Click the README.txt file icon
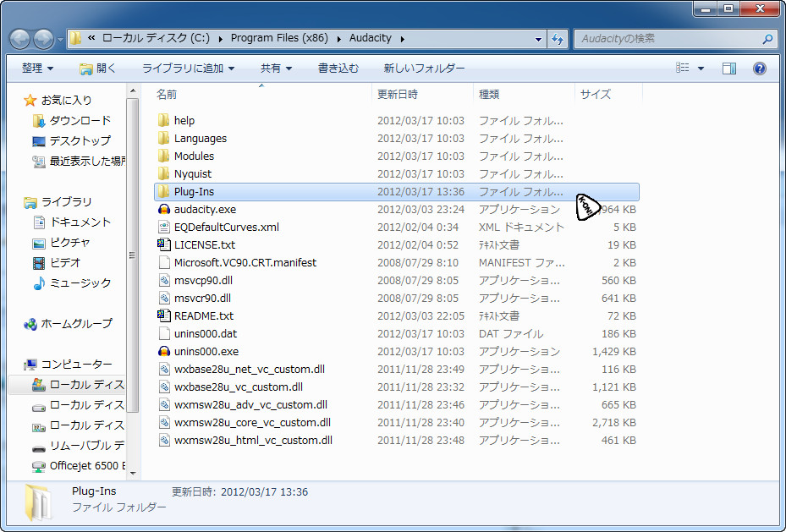Image resolution: width=786 pixels, height=532 pixels. (164, 315)
